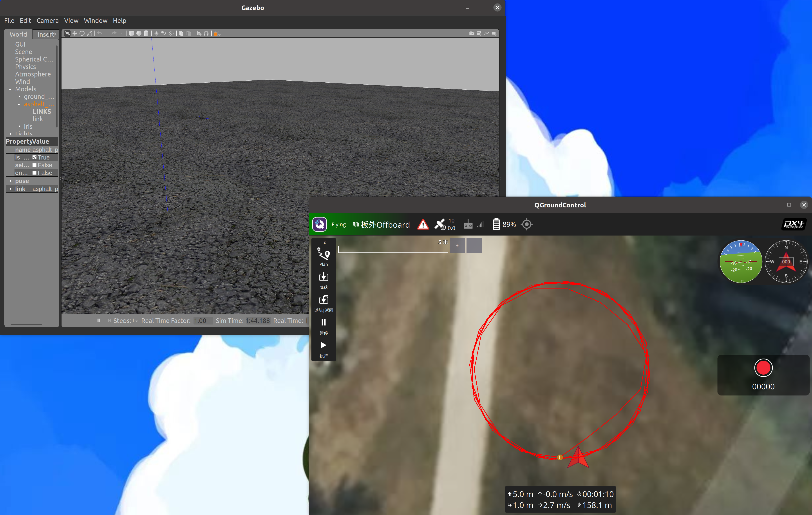Pause the Gazebo simulation
The image size is (812, 515).
click(x=99, y=320)
